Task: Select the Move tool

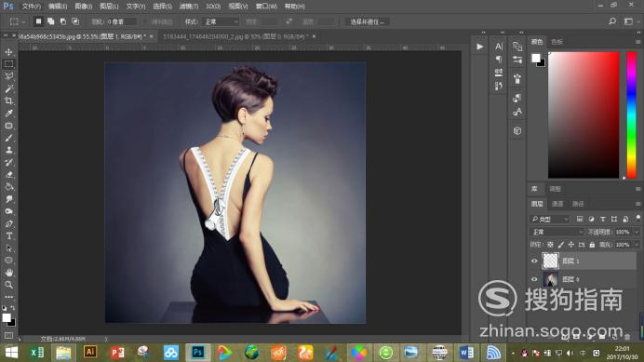Action: point(8,52)
